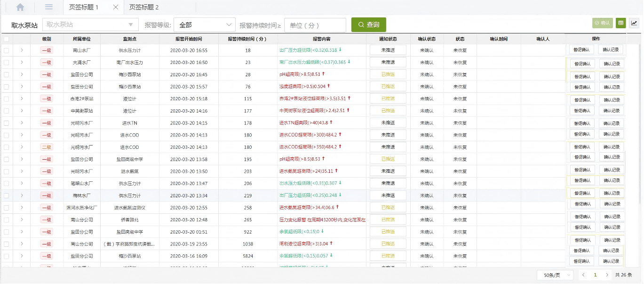Viewport: 644px width, 284px height.
Task: Open the 50条/页 page size dropdown
Action: tap(555, 275)
